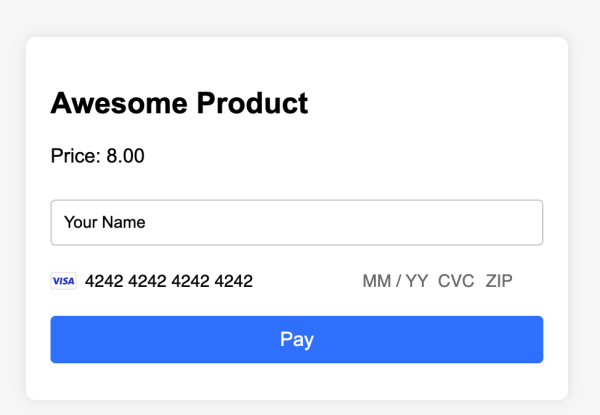Click the second 4242 group of card number

point(147,281)
